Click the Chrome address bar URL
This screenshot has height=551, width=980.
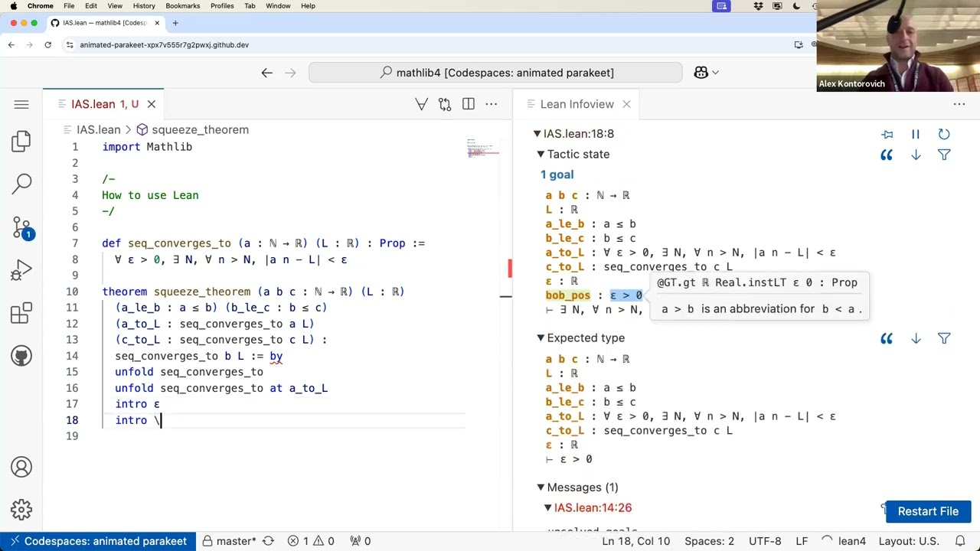[x=164, y=45]
